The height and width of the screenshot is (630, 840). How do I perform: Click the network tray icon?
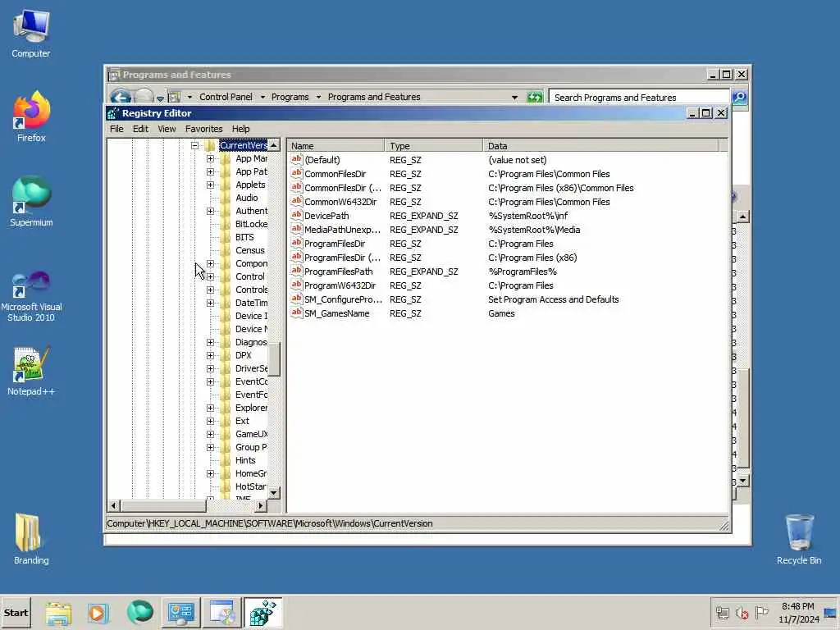click(722, 613)
